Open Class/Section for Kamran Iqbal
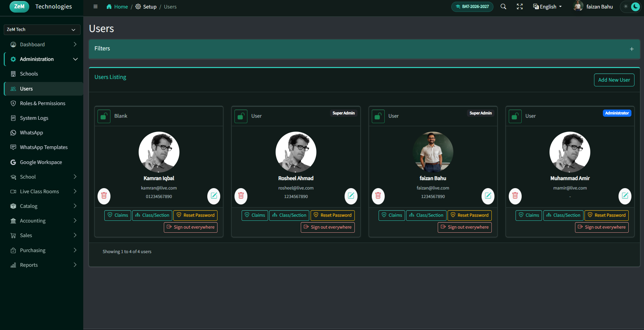Image resolution: width=644 pixels, height=330 pixels. (152, 215)
